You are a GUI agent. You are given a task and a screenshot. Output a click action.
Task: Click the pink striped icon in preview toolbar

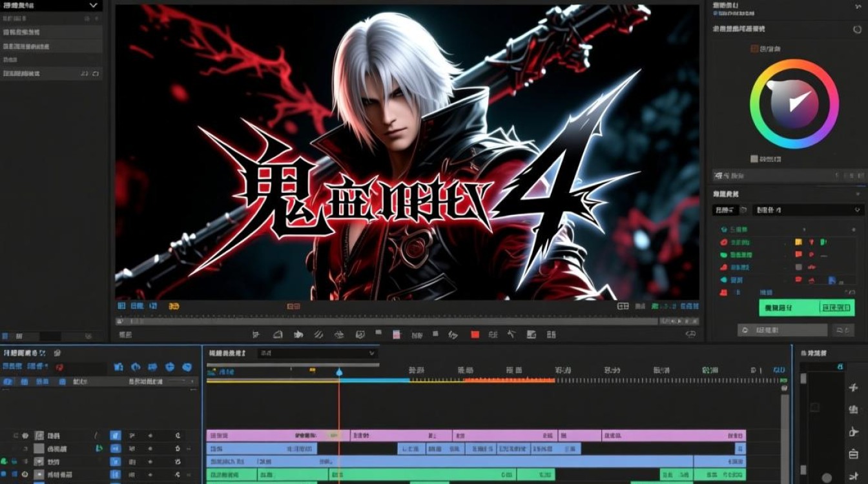tap(397, 334)
